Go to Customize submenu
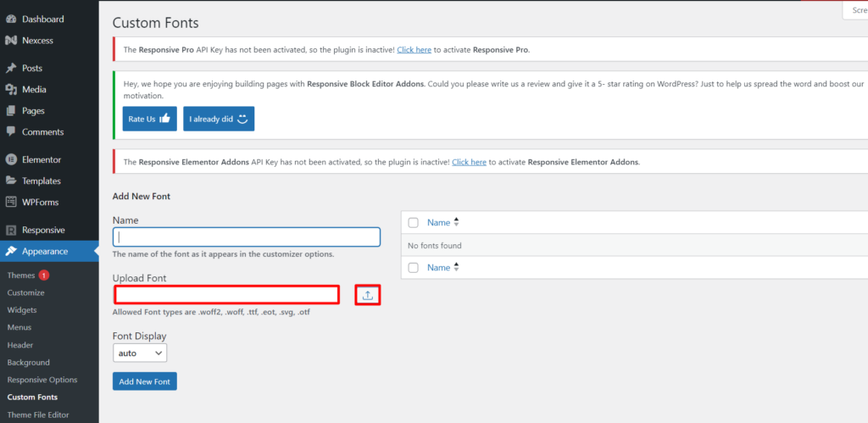The width and height of the screenshot is (868, 423). tap(26, 292)
